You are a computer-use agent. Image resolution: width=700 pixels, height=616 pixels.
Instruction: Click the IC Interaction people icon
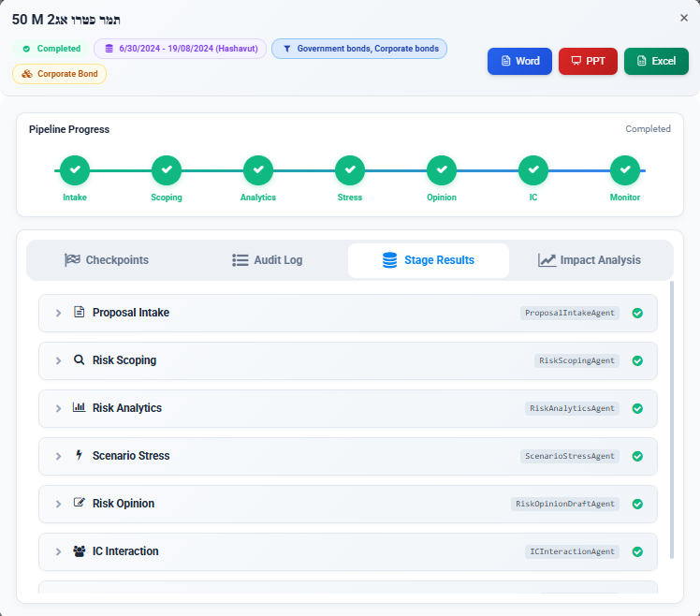[79, 550]
